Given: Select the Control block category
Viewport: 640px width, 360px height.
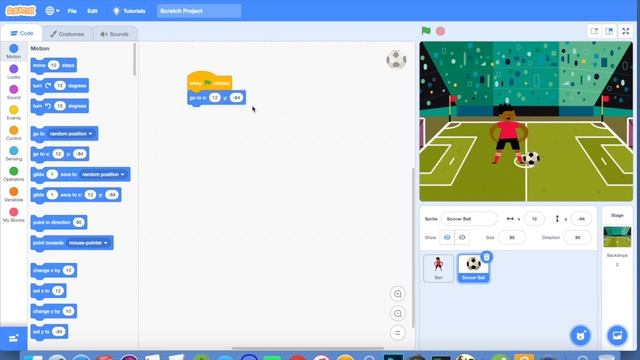Looking at the screenshot, I should click(x=13, y=133).
